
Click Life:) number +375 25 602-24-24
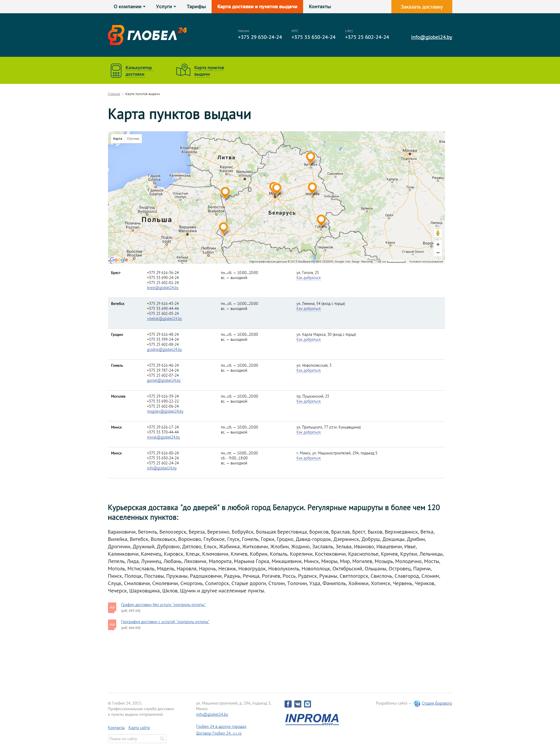tap(367, 37)
